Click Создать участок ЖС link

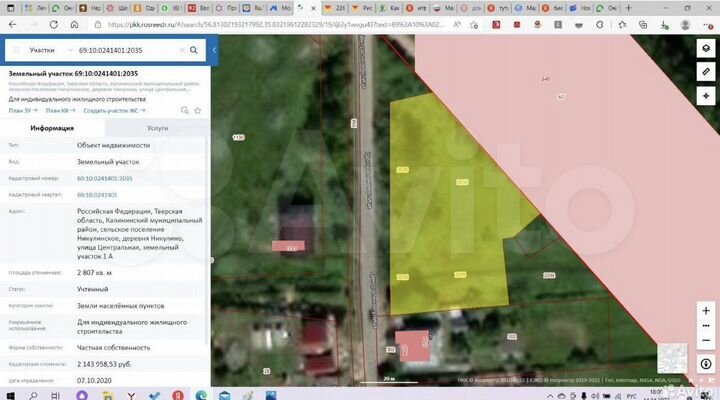[112, 110]
